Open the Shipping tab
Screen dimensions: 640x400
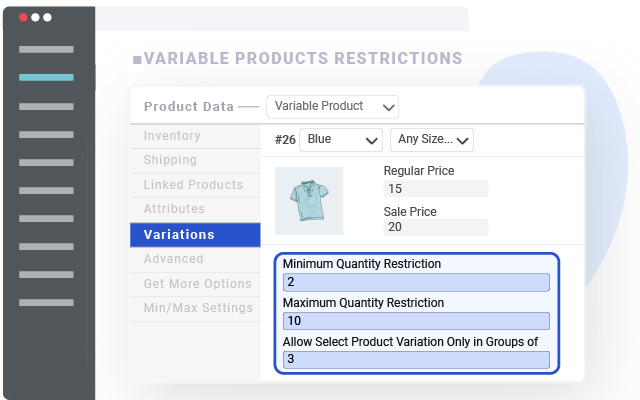170,160
